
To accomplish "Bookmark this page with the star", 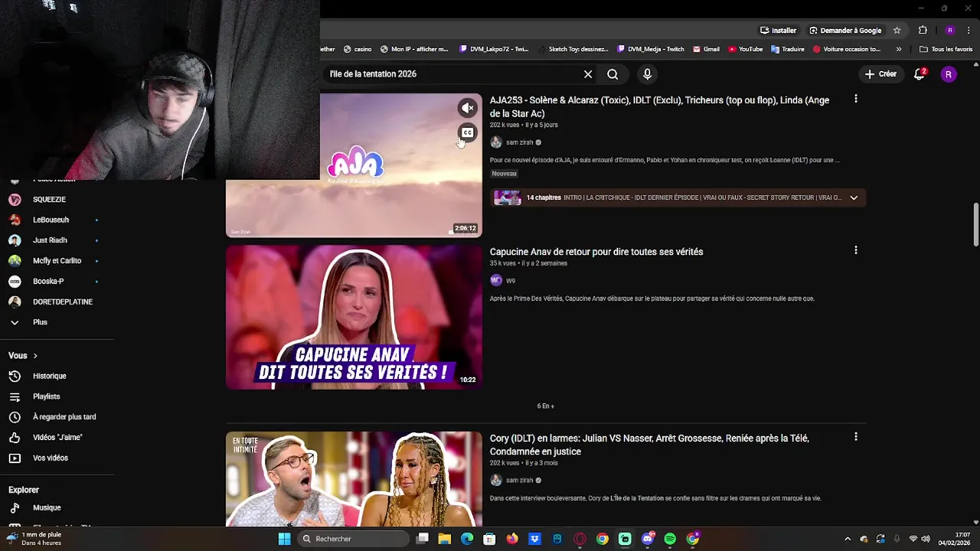I will coord(897,31).
